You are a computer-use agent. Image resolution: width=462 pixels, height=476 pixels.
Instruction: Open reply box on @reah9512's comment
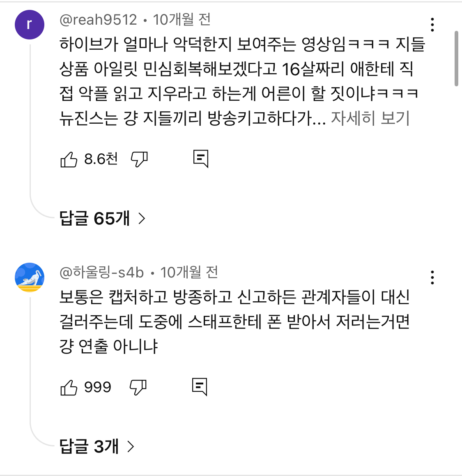click(201, 159)
